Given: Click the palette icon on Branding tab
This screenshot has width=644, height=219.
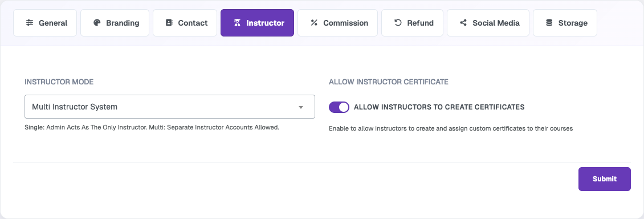Looking at the screenshot, I should (x=97, y=23).
